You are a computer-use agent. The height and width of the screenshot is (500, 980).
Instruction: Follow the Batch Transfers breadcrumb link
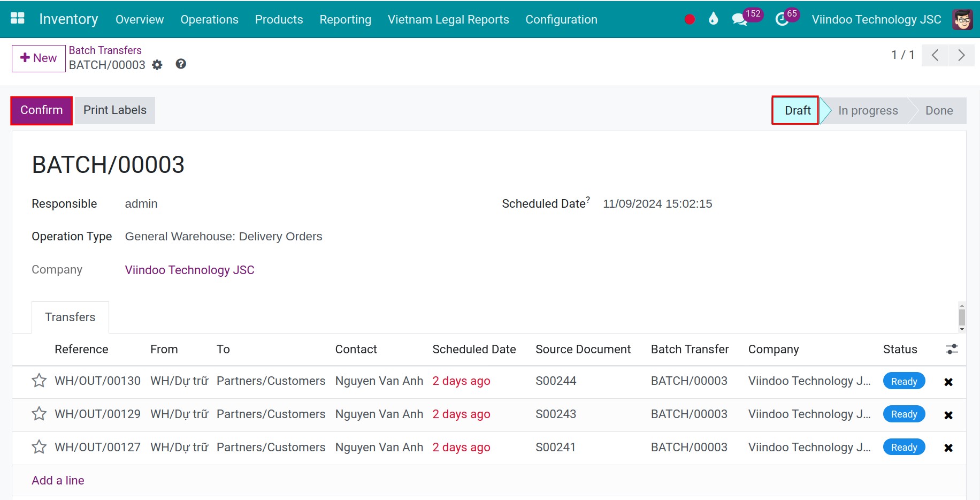105,50
